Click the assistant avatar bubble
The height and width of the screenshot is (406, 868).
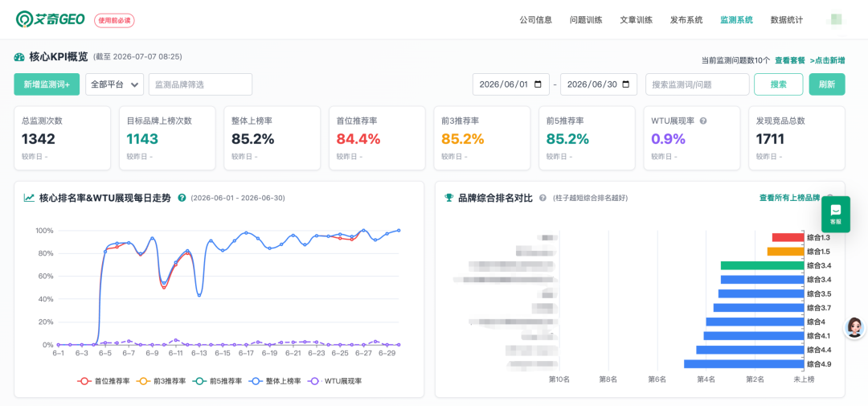854,328
